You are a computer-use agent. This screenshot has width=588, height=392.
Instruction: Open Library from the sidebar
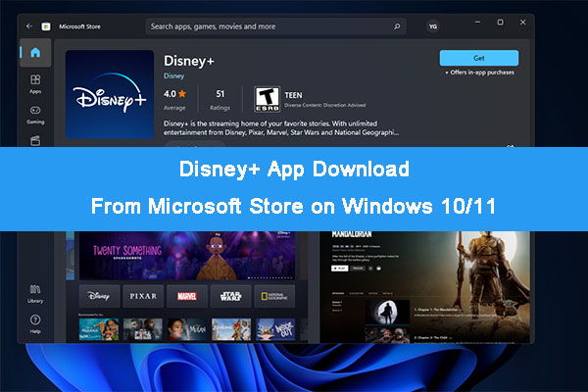pyautogui.click(x=35, y=291)
